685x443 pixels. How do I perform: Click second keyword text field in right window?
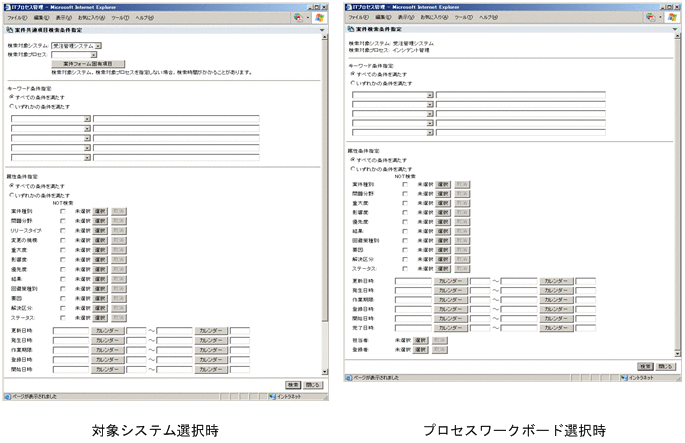[x=521, y=104]
